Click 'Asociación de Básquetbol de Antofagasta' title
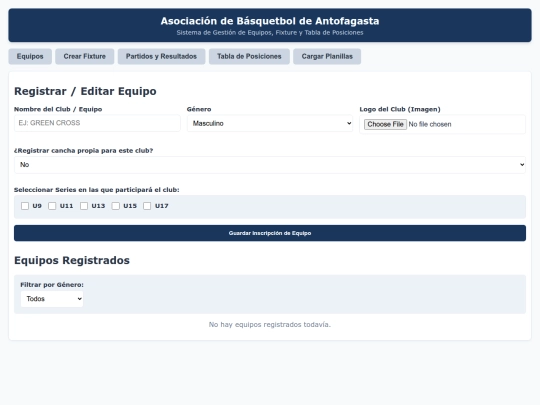The width and height of the screenshot is (540, 405). click(x=270, y=21)
